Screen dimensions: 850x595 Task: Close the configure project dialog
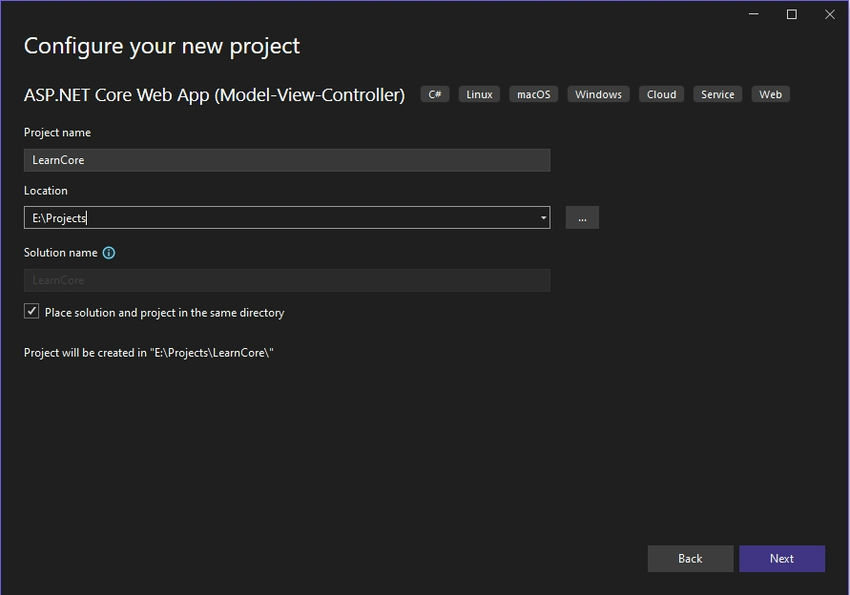pos(829,15)
